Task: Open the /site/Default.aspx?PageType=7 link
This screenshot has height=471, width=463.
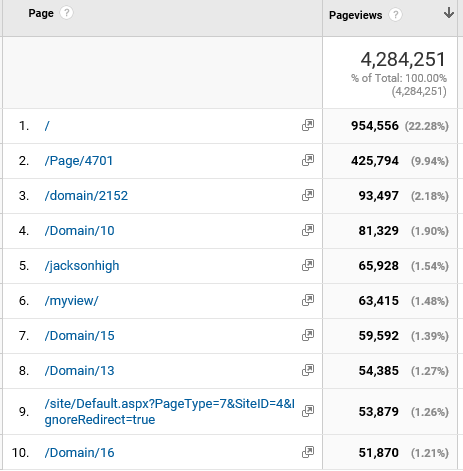Action: [170, 412]
